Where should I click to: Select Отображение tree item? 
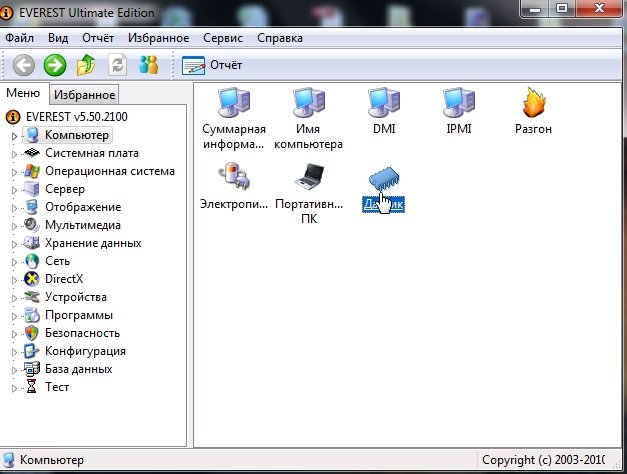pos(73,207)
